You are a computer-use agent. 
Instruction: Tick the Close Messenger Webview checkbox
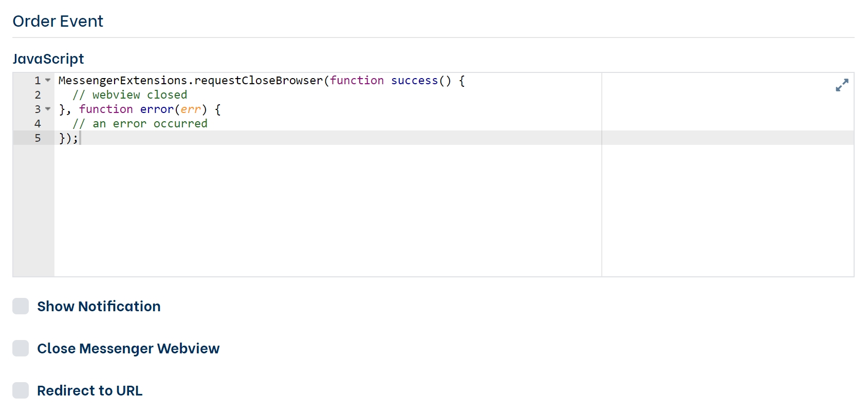pyautogui.click(x=21, y=348)
